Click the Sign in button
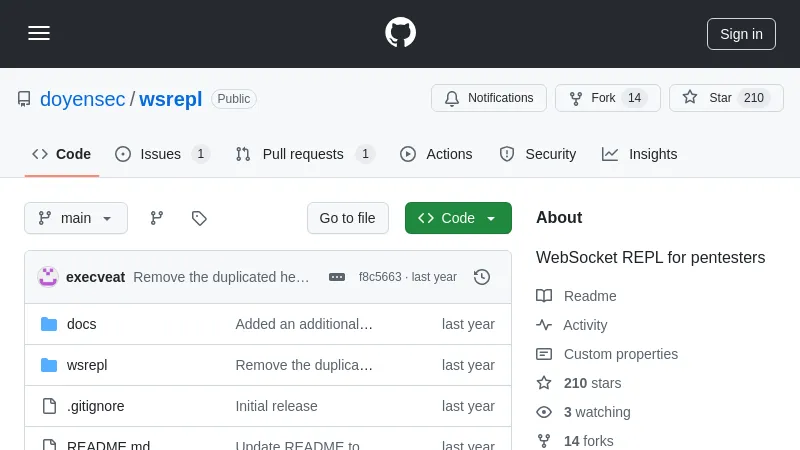The height and width of the screenshot is (450, 800). point(741,34)
